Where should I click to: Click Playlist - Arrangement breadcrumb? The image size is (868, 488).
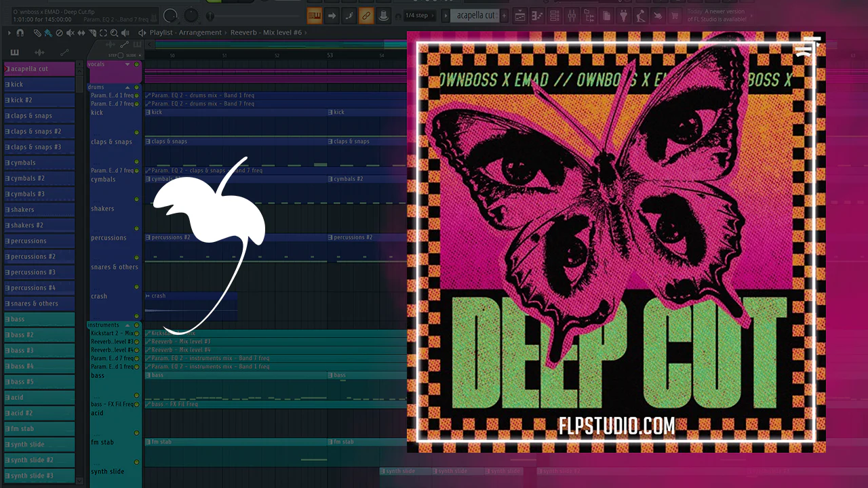(x=185, y=33)
